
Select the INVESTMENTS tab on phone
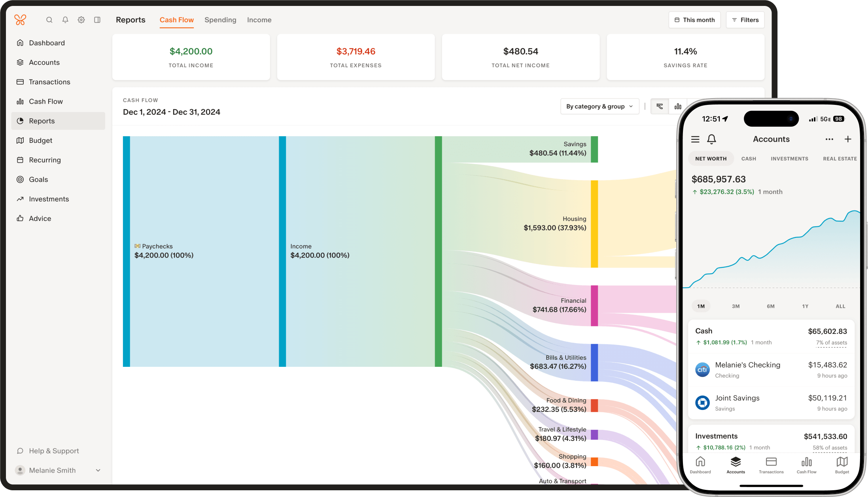789,159
